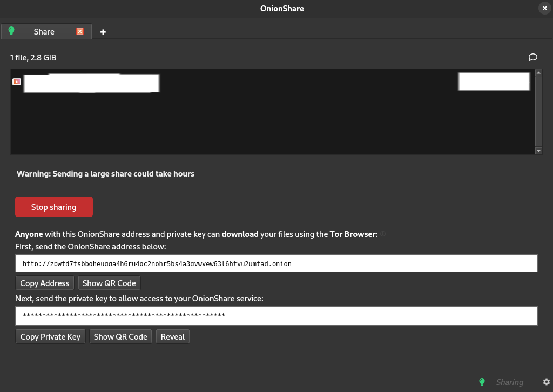Show QR Code for the private key
This screenshot has height=392, width=553.
pos(120,336)
